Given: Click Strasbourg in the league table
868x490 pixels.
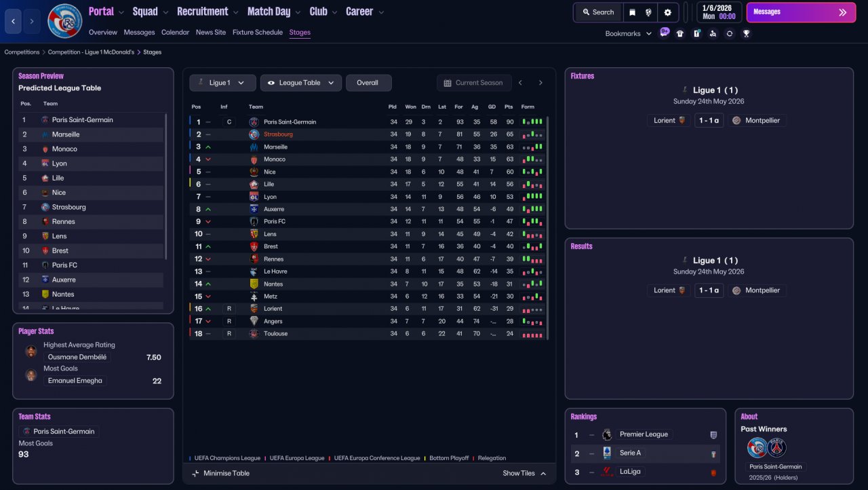Looking at the screenshot, I should coord(278,134).
